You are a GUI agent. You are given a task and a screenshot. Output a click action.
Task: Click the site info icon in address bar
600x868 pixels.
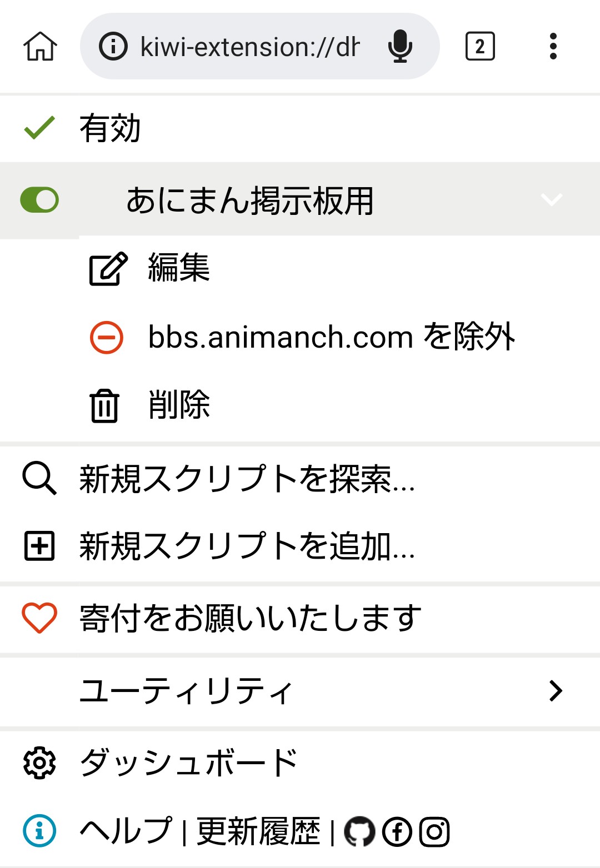pos(113,46)
